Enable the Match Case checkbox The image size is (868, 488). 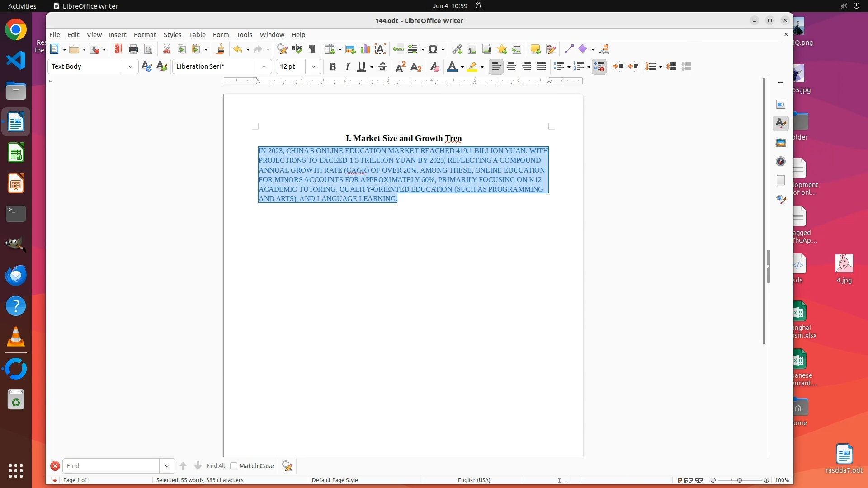[x=234, y=466]
